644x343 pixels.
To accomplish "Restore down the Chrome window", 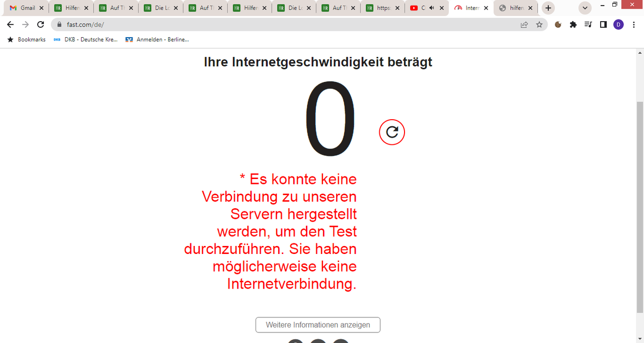I will [x=615, y=5].
